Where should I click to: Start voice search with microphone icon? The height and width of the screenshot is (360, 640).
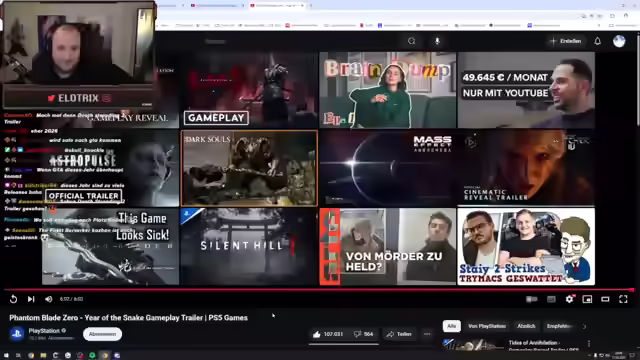click(x=437, y=41)
